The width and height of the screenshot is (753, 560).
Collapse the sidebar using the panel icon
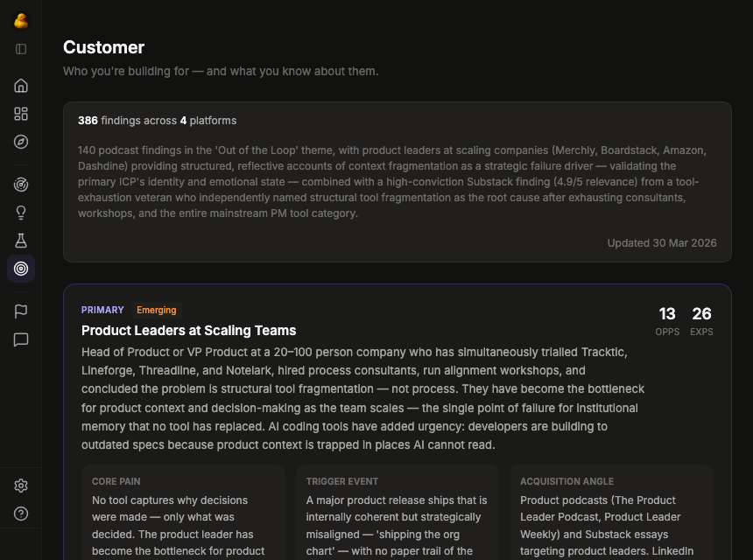pos(21,49)
